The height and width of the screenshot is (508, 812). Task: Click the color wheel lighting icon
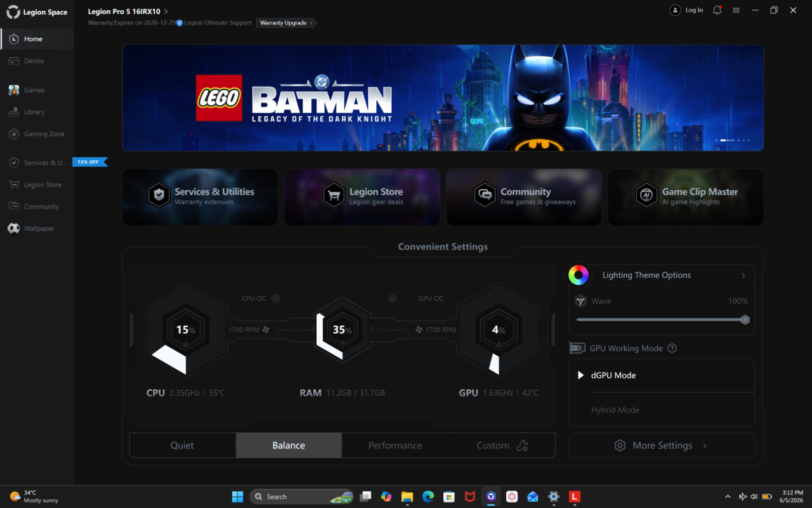click(x=579, y=275)
